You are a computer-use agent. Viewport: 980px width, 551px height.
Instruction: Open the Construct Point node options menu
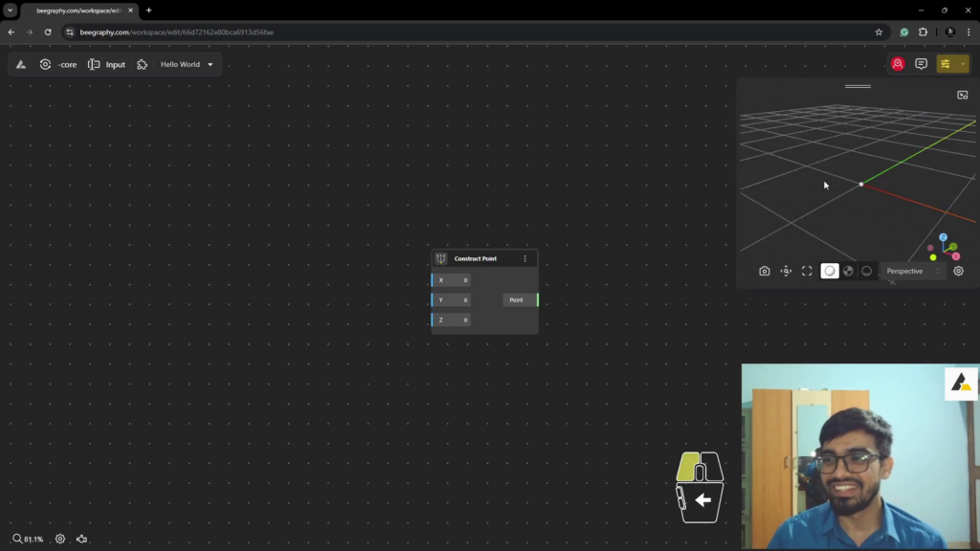[x=525, y=257]
